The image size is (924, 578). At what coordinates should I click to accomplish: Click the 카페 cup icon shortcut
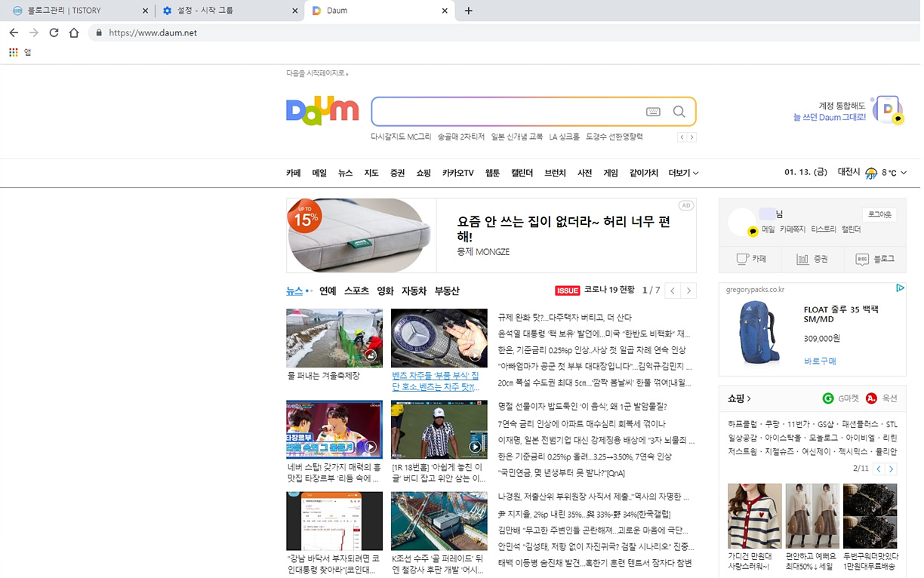pyautogui.click(x=742, y=259)
